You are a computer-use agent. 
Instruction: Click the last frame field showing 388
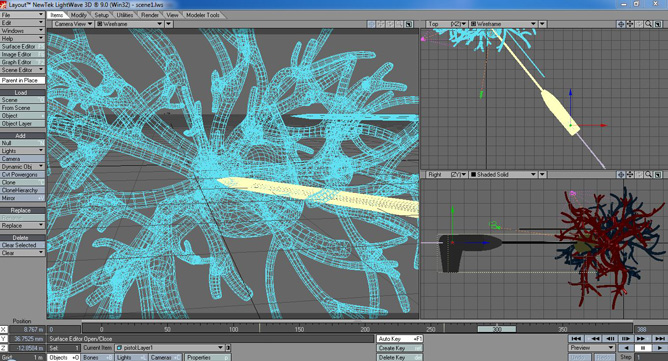650,329
